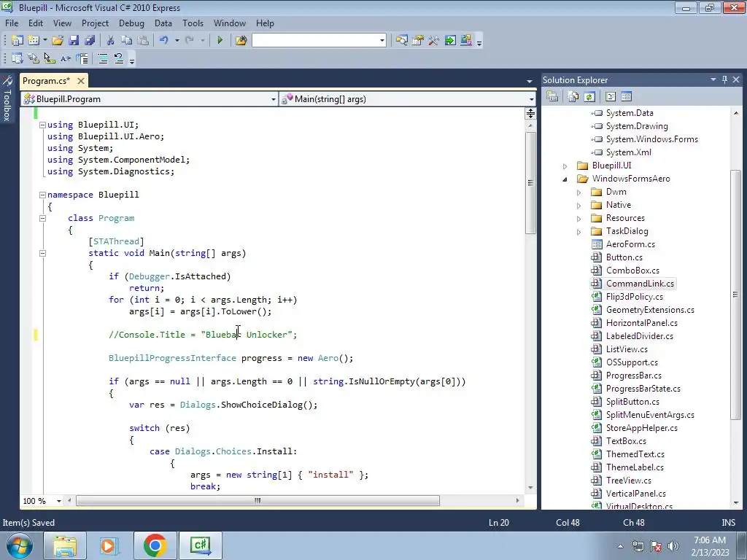Select AeroForm.cs in Solution Explorer
This screenshot has height=560, width=747.
[x=630, y=244]
